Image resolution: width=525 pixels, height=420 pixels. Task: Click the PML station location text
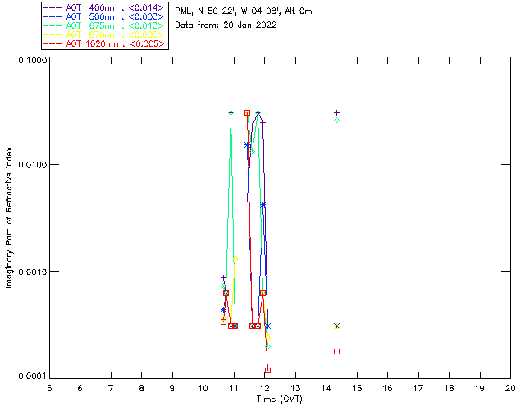point(244,11)
